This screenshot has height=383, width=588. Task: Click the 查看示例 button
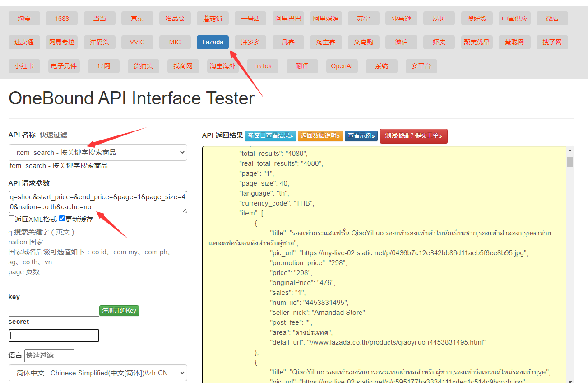click(x=361, y=135)
